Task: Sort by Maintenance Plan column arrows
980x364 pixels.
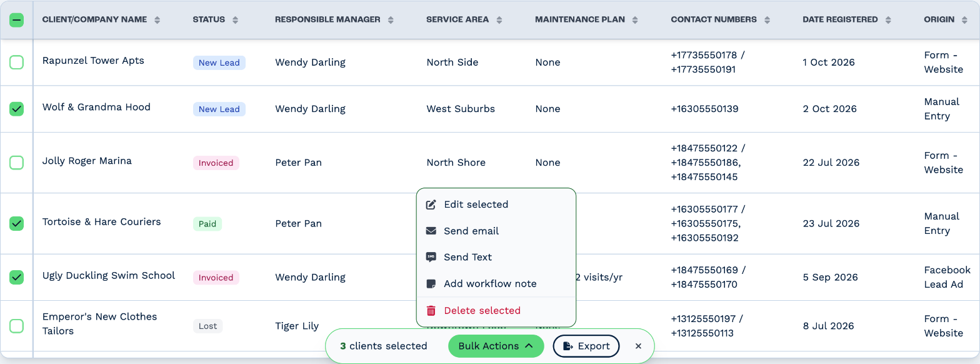Action: pos(635,20)
